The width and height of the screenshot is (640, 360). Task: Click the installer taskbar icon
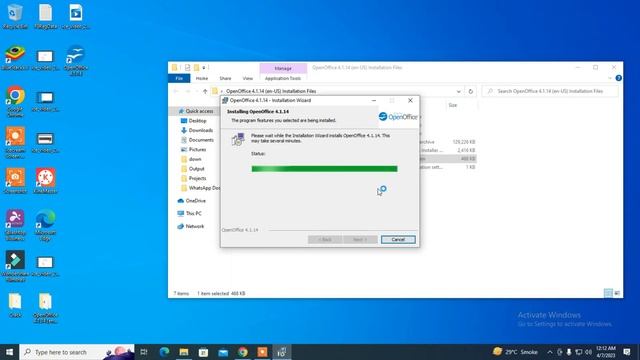[282, 352]
